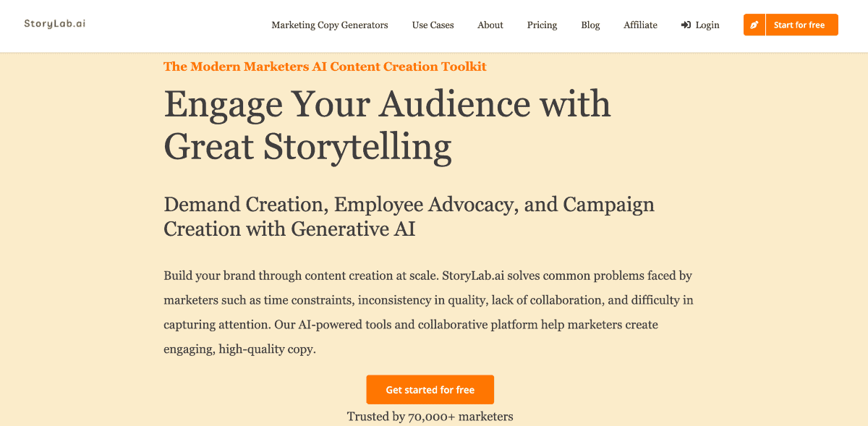Click the pen icon on the orange header button

pos(754,25)
